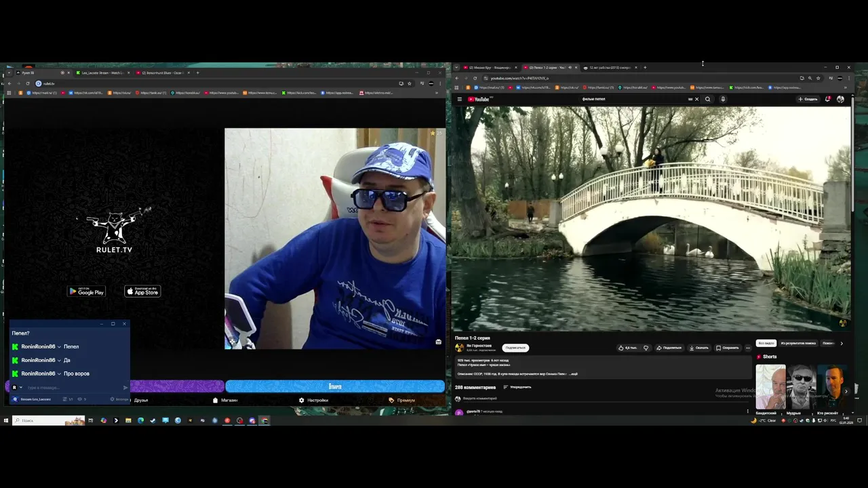
Task: Click App Store download badge on rulet.tv
Action: (x=142, y=291)
